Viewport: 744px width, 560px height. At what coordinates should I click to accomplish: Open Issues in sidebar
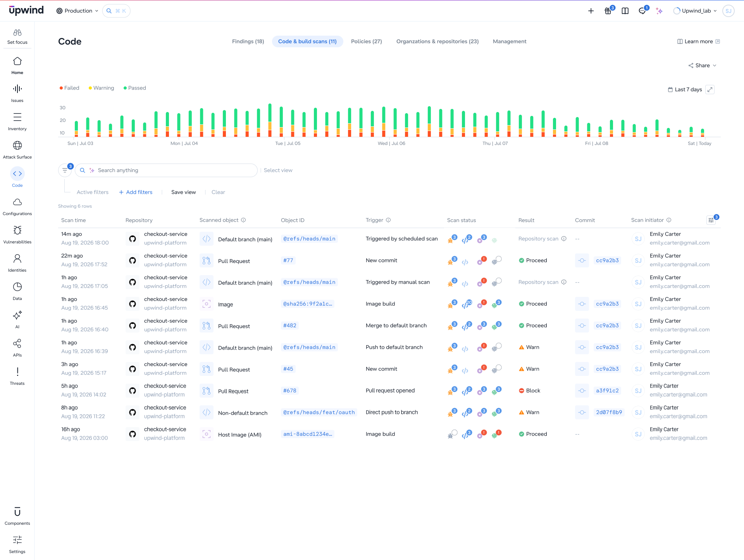tap(17, 94)
